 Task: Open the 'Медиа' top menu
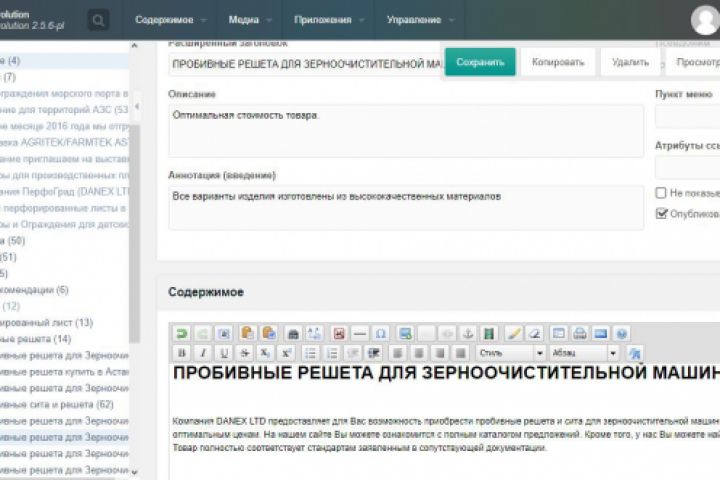(250, 20)
